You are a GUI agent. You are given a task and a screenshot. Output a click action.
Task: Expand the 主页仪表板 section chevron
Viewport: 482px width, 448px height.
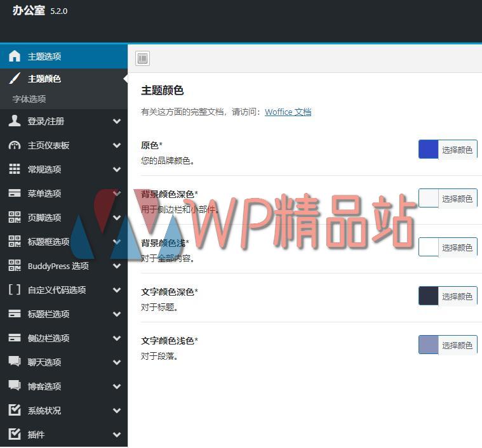pos(117,145)
